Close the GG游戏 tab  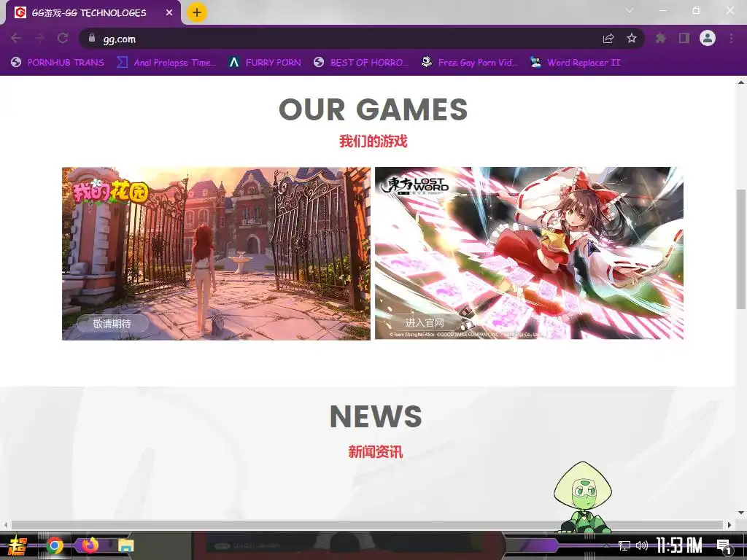[169, 13]
